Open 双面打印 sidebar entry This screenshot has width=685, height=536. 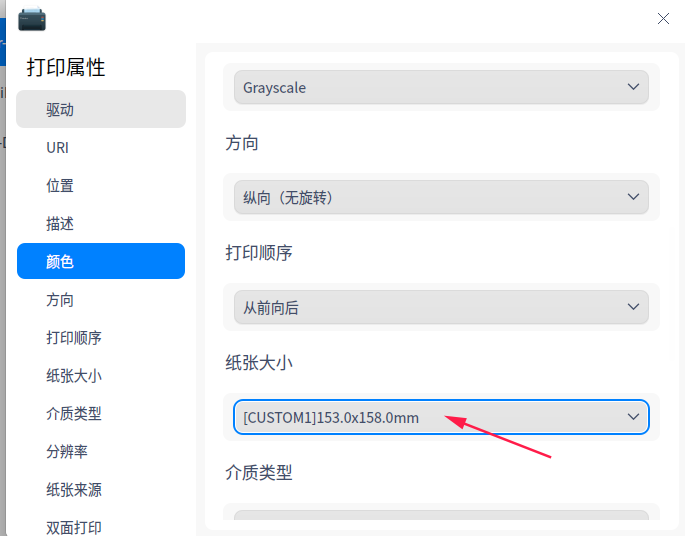click(x=101, y=527)
